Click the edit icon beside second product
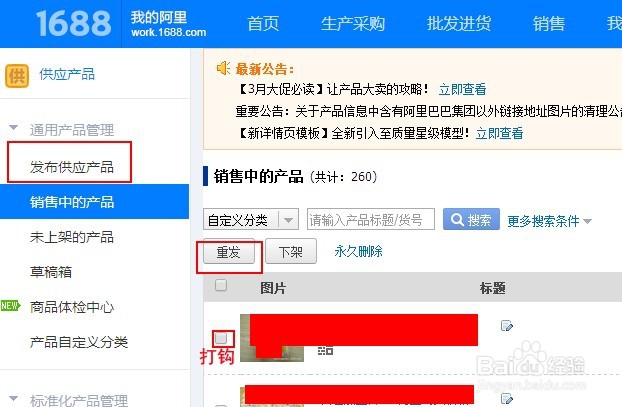 (507, 398)
